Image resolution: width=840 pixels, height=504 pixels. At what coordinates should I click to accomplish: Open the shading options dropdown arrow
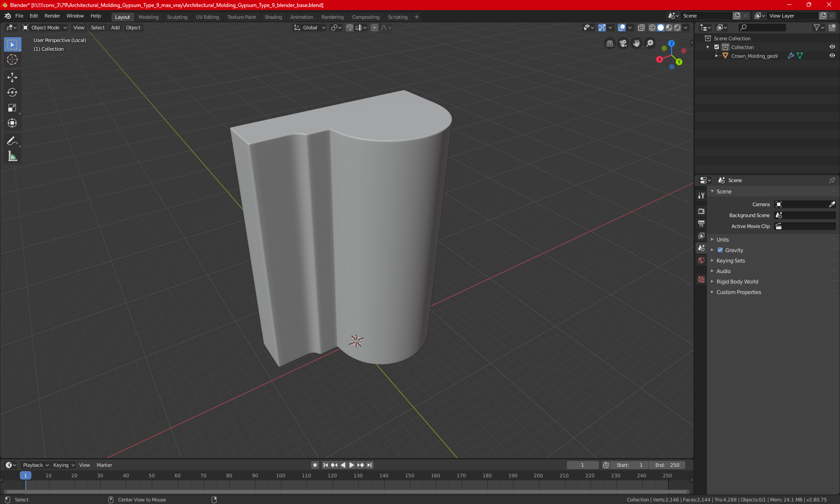686,28
